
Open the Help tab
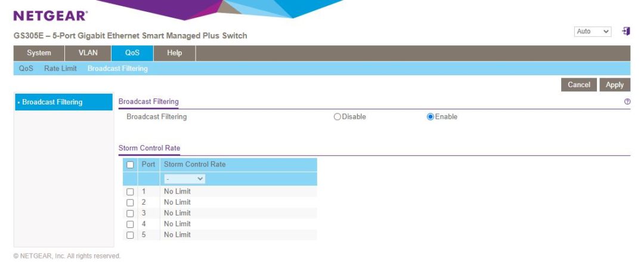pyautogui.click(x=174, y=53)
